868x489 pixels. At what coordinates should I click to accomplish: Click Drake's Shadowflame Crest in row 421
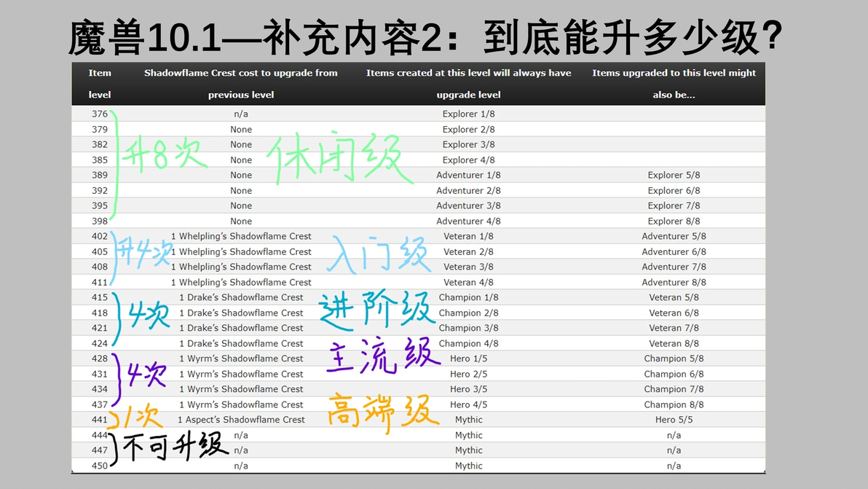pyautogui.click(x=241, y=328)
